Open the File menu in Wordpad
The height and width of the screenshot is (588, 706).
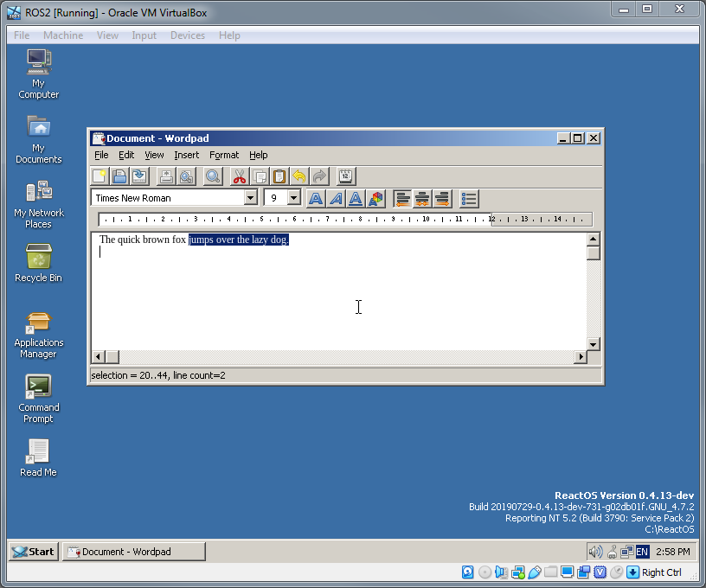(x=101, y=155)
